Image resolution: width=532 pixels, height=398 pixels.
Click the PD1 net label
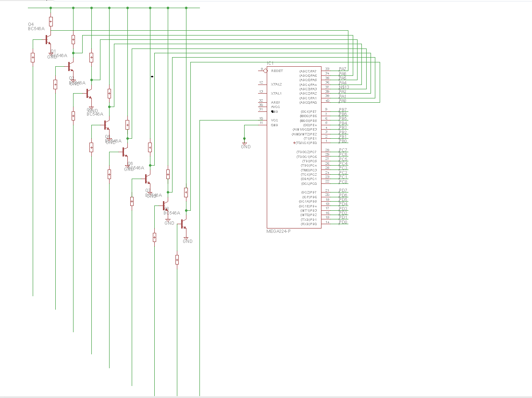click(343, 217)
